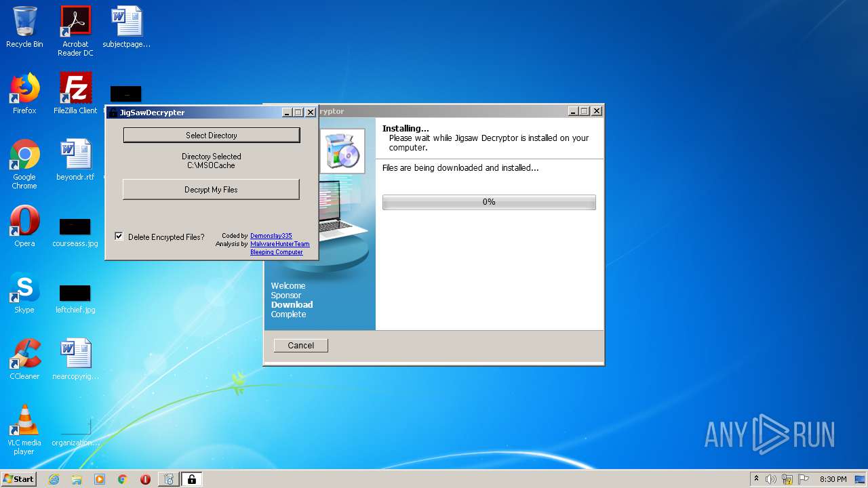The height and width of the screenshot is (488, 868).
Task: Open the Demonslay335 link
Action: (x=271, y=236)
